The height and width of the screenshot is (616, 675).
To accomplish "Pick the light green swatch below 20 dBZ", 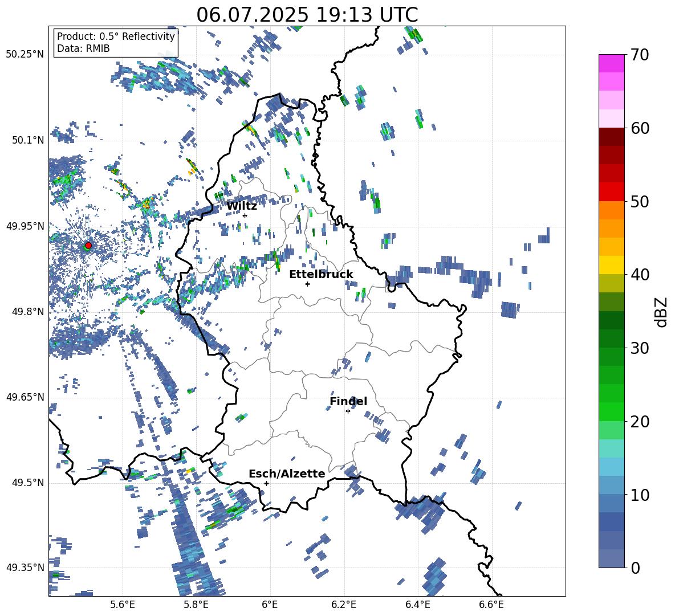I will click(x=611, y=430).
